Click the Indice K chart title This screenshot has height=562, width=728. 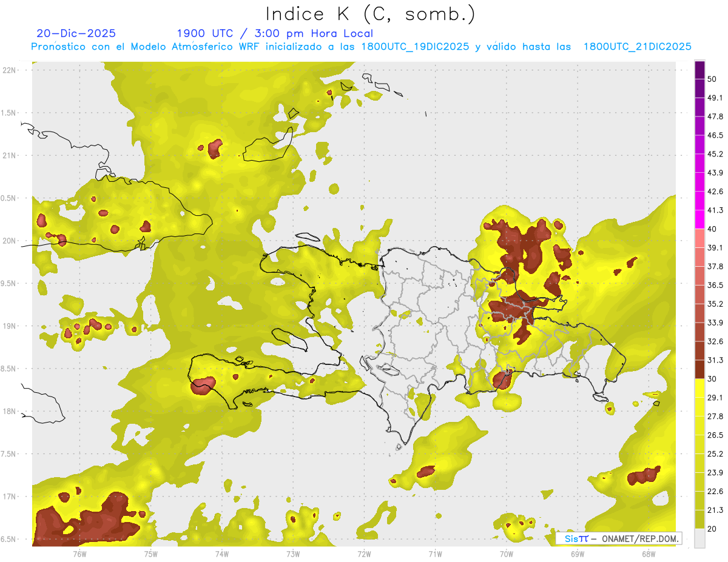click(x=370, y=14)
